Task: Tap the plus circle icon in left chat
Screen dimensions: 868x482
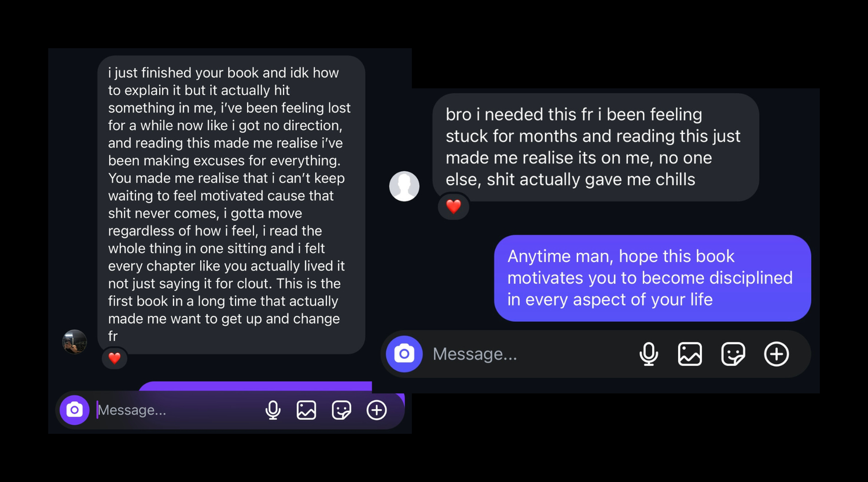Action: tap(377, 410)
